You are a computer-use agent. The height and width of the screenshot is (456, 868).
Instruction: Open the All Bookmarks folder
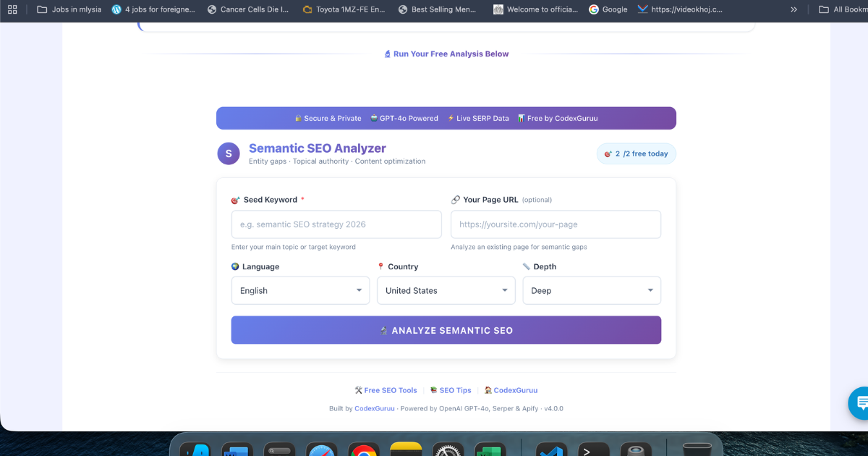point(843,9)
